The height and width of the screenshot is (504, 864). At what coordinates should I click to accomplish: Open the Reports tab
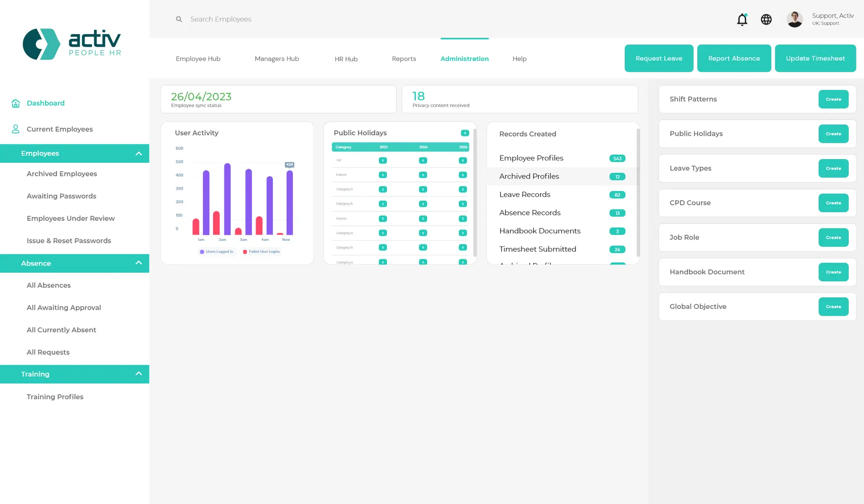404,59
